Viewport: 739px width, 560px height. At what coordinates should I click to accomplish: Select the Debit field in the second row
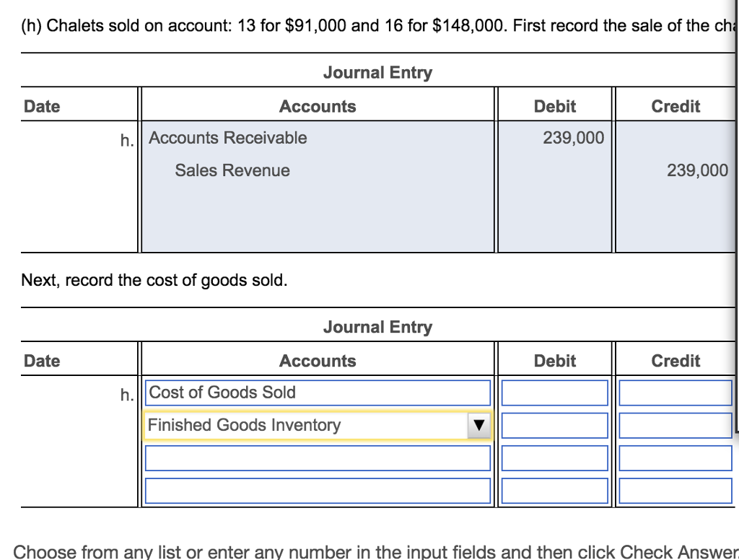[x=554, y=425]
